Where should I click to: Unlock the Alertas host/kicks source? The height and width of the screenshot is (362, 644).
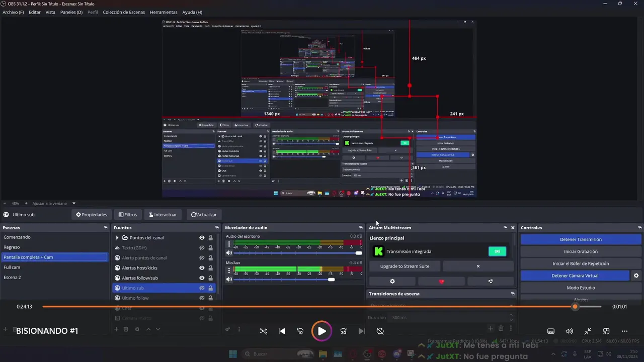210,268
